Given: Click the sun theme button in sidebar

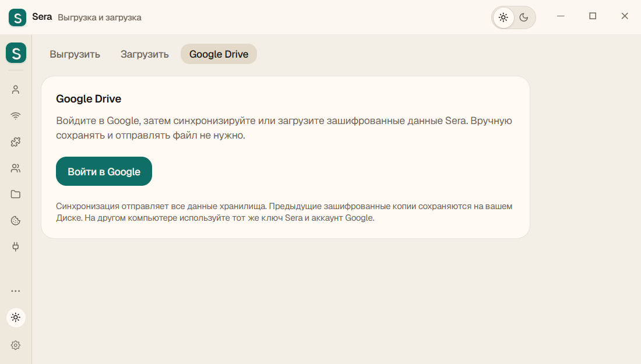Looking at the screenshot, I should [16, 317].
